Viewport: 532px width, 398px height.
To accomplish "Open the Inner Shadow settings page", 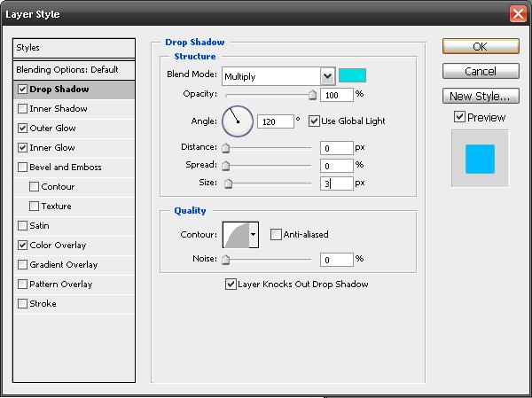I will tap(59, 108).
